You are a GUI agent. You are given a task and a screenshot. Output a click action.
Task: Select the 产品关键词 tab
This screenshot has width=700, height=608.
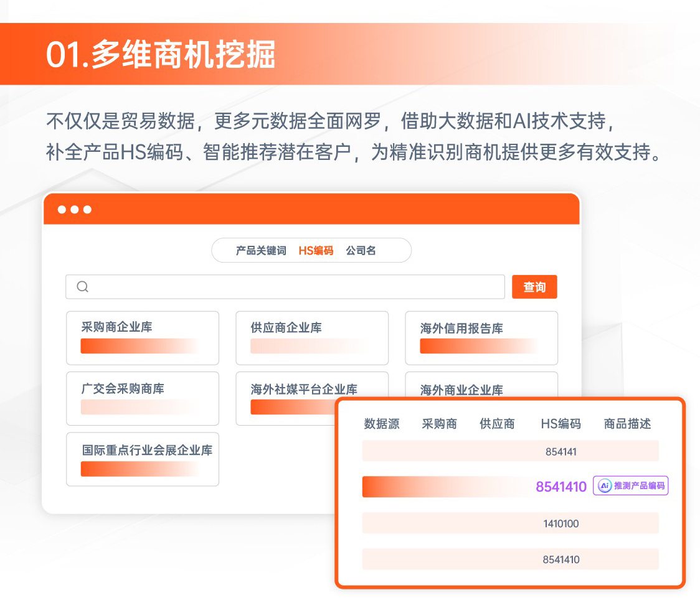[x=261, y=251]
